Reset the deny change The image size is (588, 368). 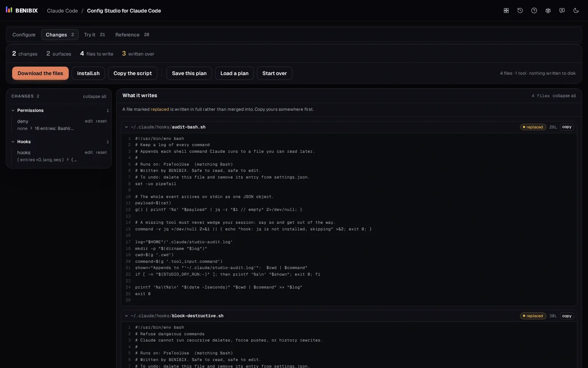(101, 121)
